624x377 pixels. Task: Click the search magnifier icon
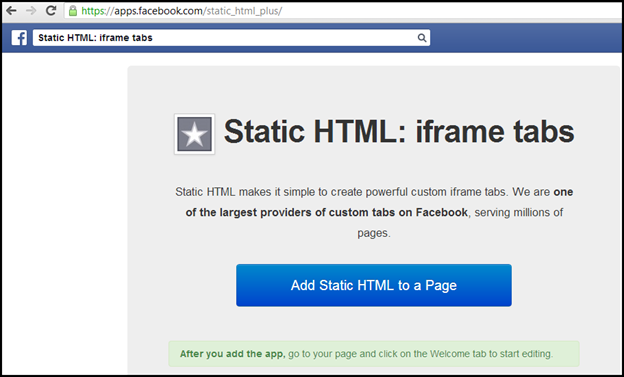coord(422,38)
